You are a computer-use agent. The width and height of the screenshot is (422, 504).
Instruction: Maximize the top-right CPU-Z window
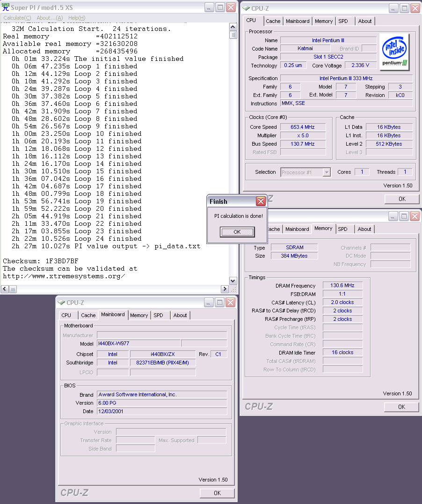pos(404,8)
